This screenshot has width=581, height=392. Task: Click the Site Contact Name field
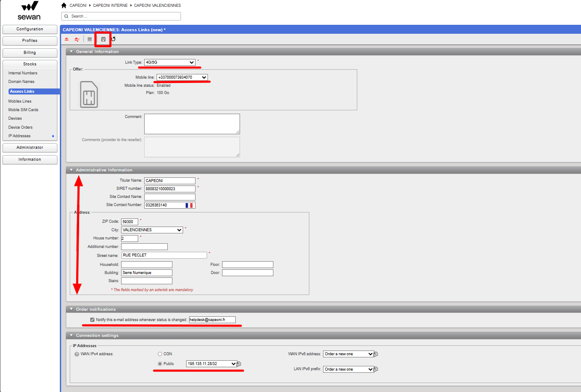coord(170,197)
